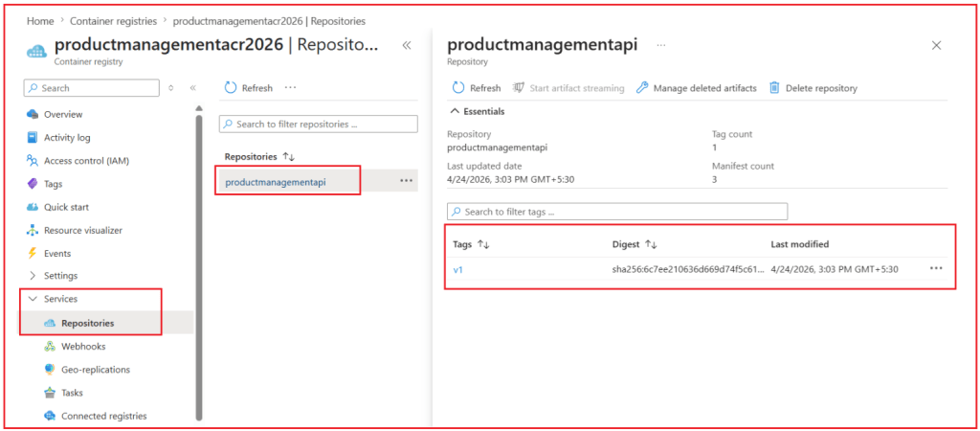Open context menu for v1 tag row
This screenshot has width=980, height=431.
tap(936, 268)
